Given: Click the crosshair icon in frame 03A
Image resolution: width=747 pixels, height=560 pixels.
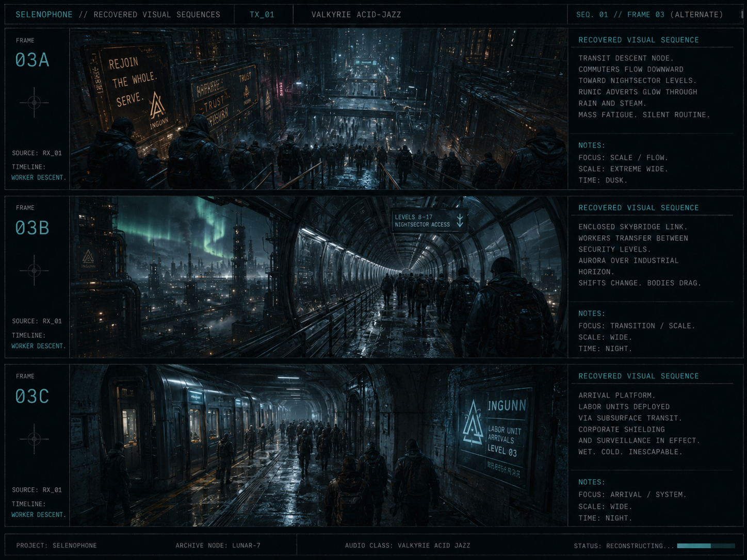Looking at the screenshot, I should coord(34,102).
